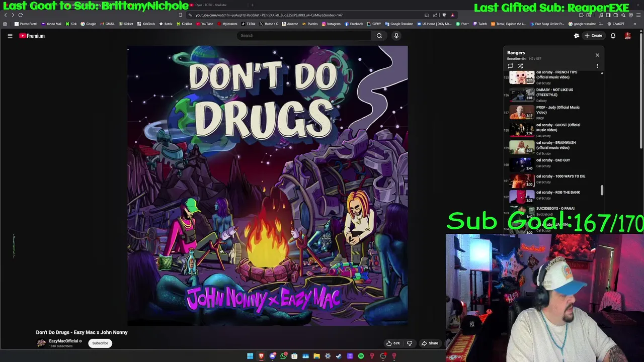Expand the bookmarks overflow chevron
Viewport: 644px width, 362px height.
pyautogui.click(x=634, y=24)
